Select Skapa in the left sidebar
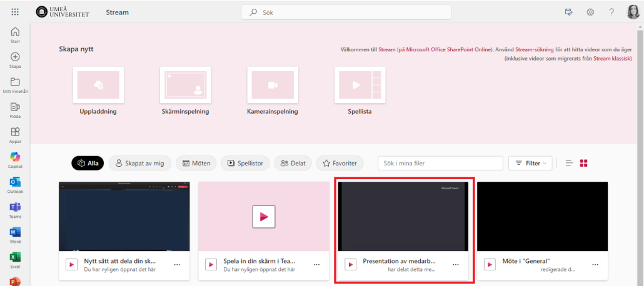 (x=15, y=61)
